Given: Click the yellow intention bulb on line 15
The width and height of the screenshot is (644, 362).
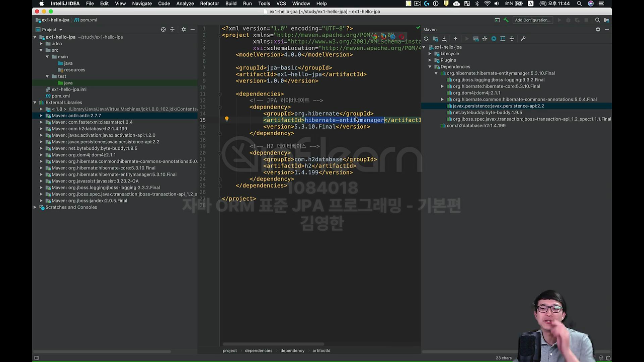Looking at the screenshot, I should coord(226,119).
